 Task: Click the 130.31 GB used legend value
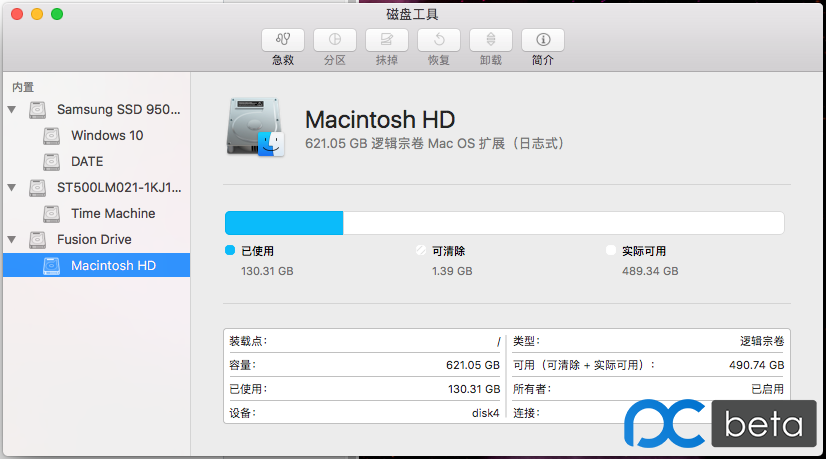[267, 271]
